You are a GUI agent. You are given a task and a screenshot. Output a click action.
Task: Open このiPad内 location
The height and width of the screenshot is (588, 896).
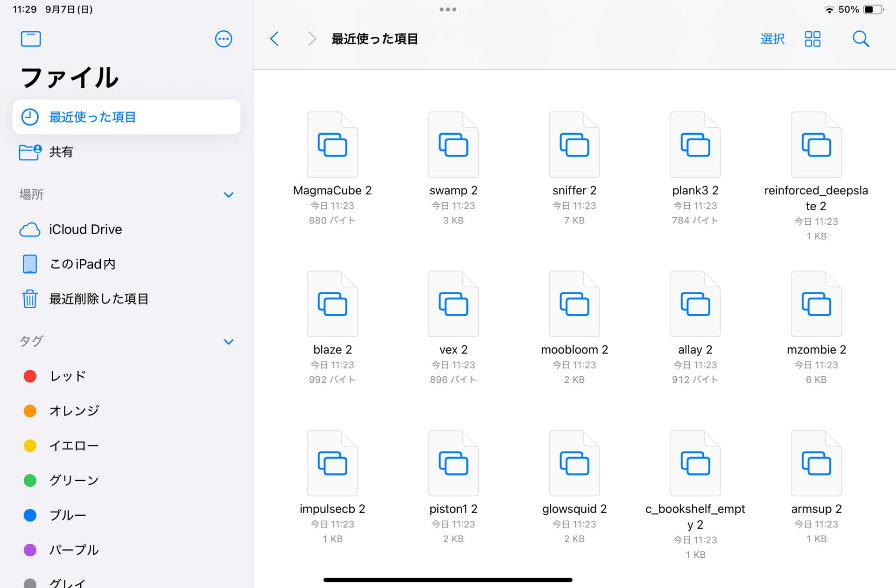tap(126, 264)
